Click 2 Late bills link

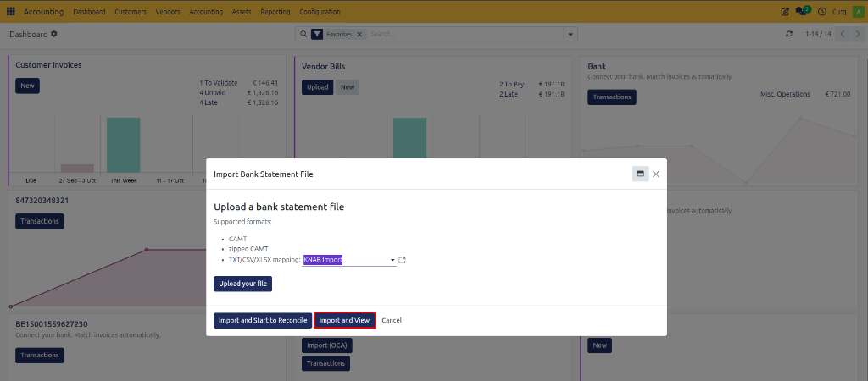pos(508,94)
